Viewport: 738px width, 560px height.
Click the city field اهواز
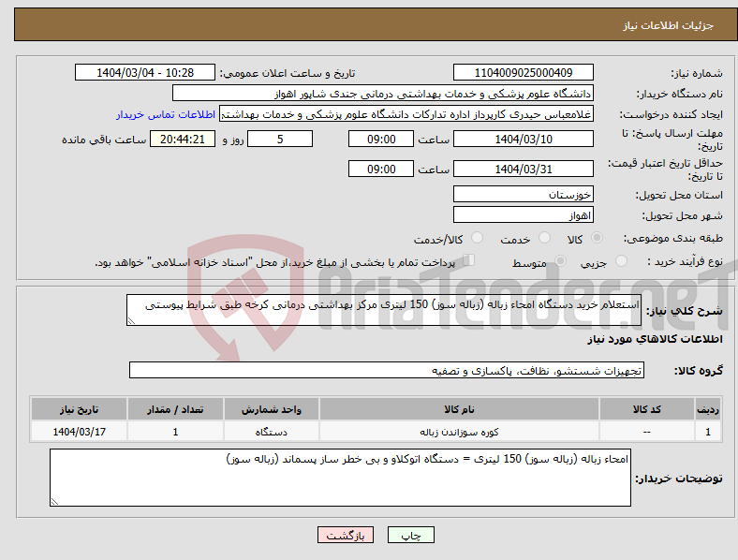[x=524, y=214]
